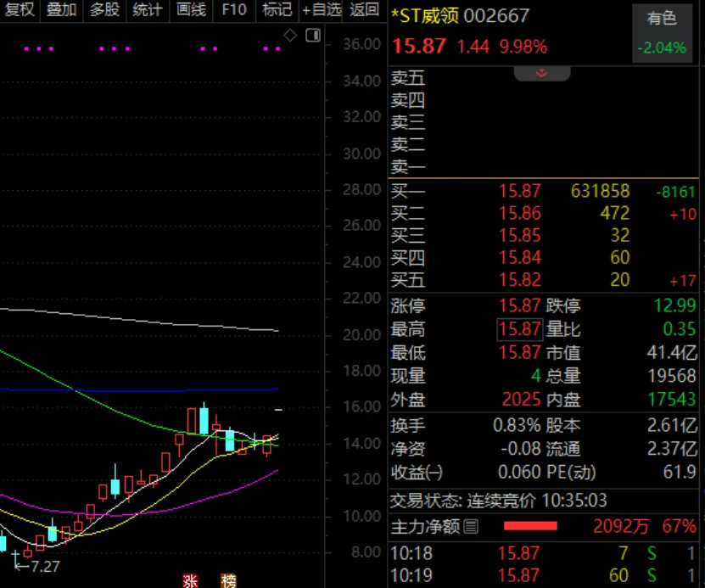Click the 36.00 price axis label
The height and width of the screenshot is (588, 705).
pyautogui.click(x=361, y=44)
